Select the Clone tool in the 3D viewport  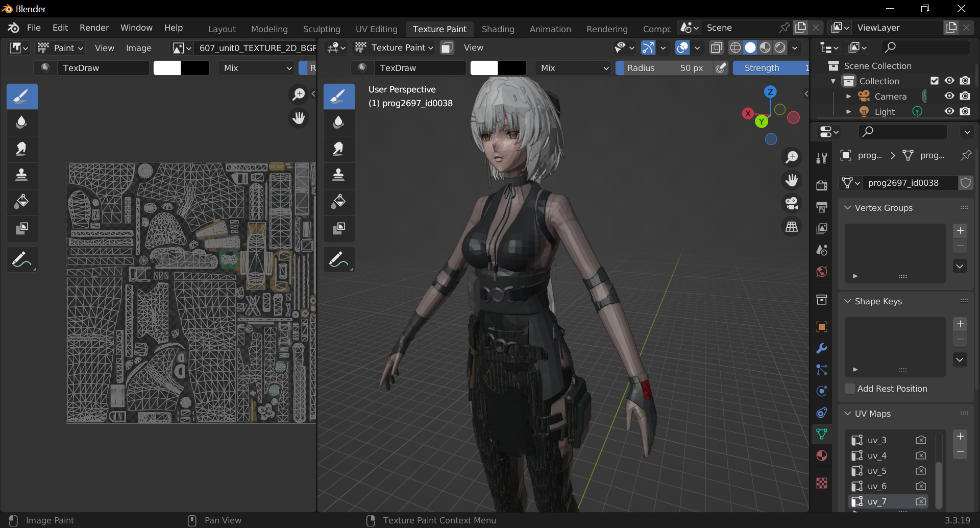(x=339, y=175)
